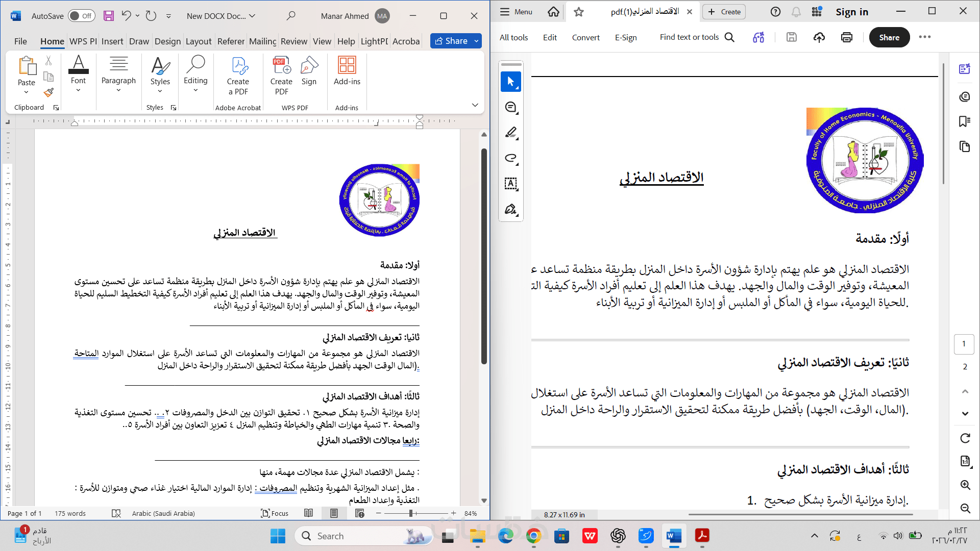Screen dimensions: 980x551
Task: Open the bookmarks panel icon
Action: [x=964, y=121]
